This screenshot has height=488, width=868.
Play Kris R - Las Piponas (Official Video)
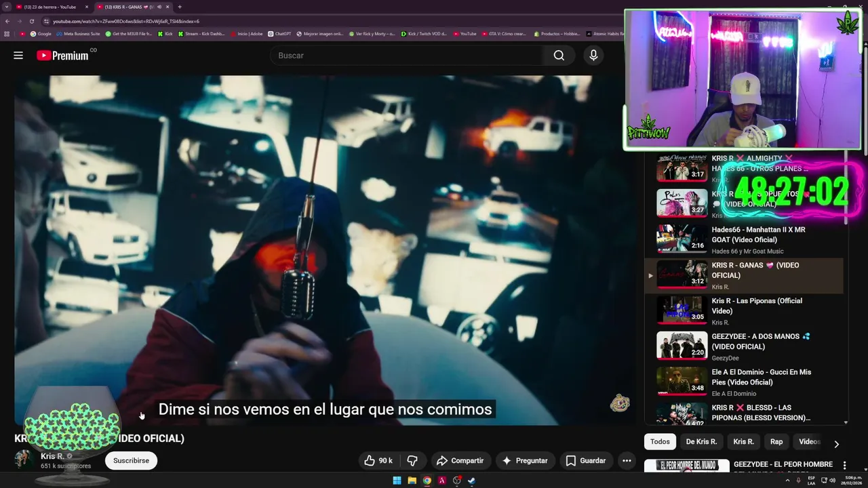click(x=743, y=311)
